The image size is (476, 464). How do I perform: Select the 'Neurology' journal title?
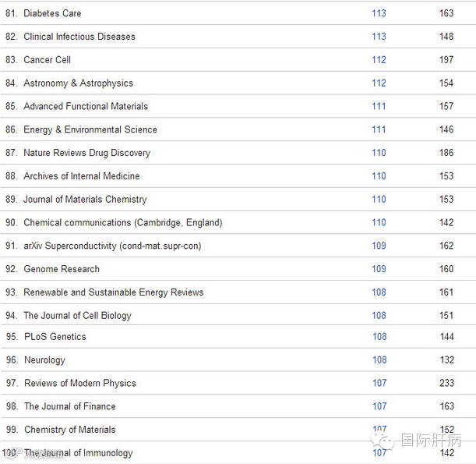44,360
